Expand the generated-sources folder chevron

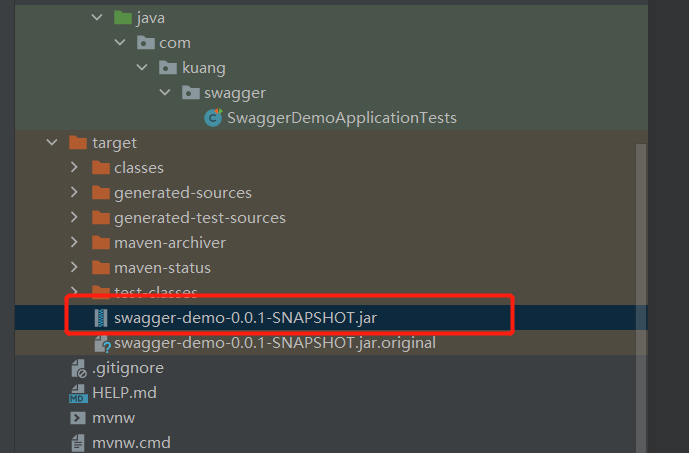74,192
